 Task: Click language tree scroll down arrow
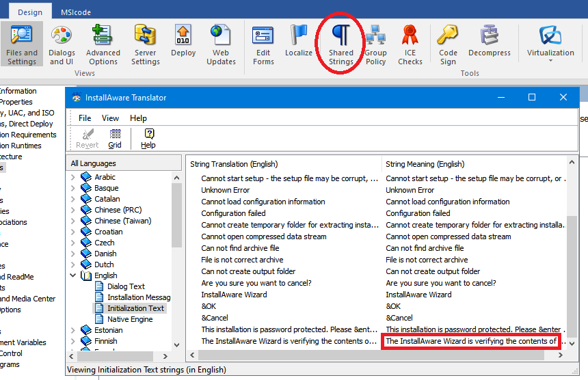(176, 344)
